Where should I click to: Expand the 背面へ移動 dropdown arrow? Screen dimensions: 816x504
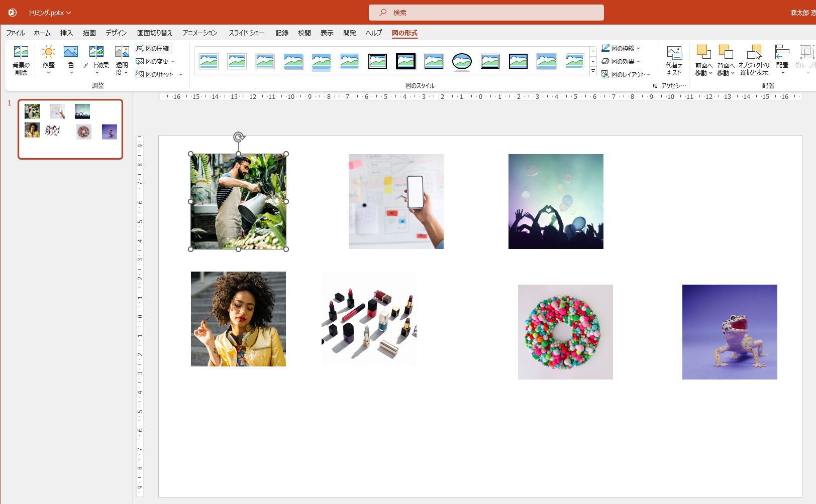pos(733,73)
